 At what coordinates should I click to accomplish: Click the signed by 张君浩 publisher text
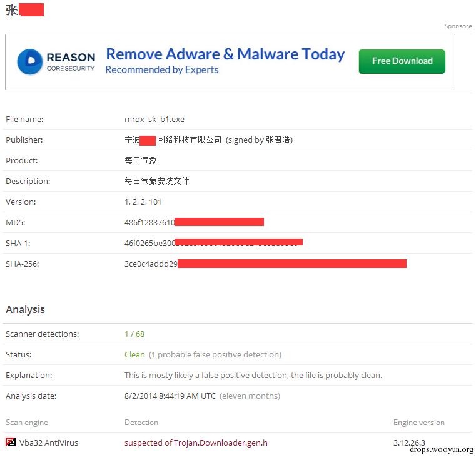coord(259,140)
